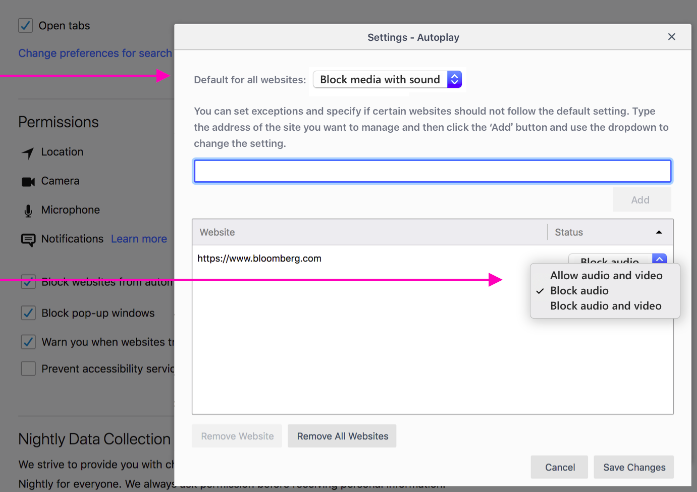
Task: Open Default for all websites dropdown
Action: pyautogui.click(x=389, y=79)
